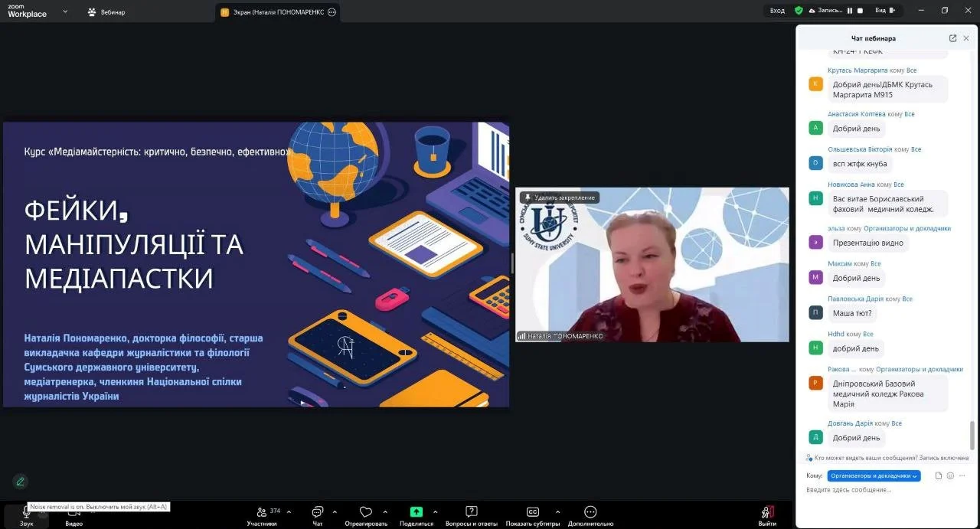Click the Дополнительно more options icon
The width and height of the screenshot is (980, 529).
[x=590, y=512]
